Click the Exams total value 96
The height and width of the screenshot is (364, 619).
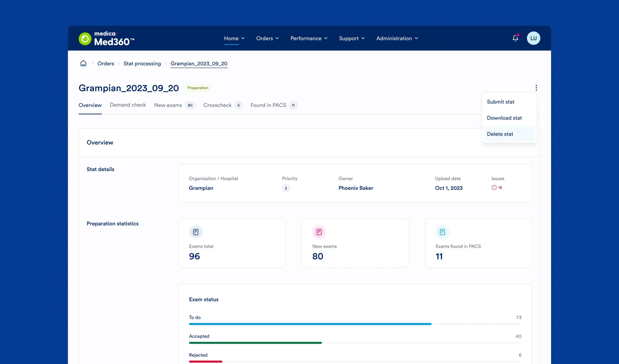coord(194,256)
